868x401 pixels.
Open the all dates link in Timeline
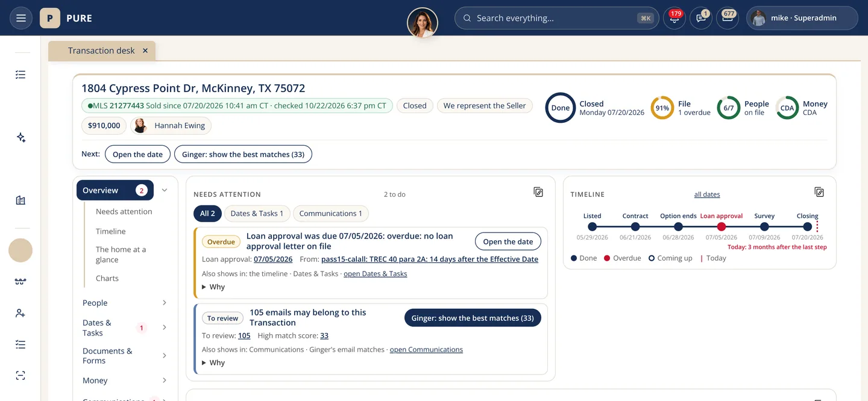tap(707, 194)
